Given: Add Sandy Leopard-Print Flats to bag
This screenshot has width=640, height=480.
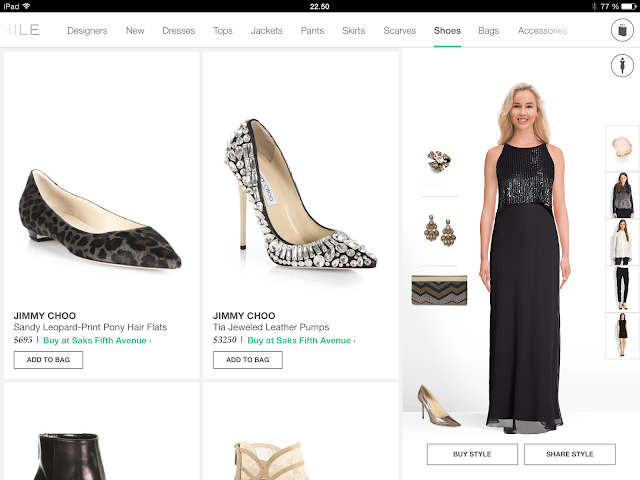Looking at the screenshot, I should 48,360.
